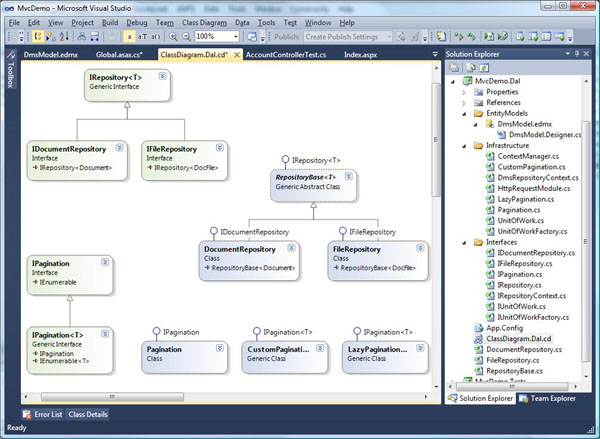The height and width of the screenshot is (439, 600).
Task: Run tests in current context icon
Action: [458, 36]
